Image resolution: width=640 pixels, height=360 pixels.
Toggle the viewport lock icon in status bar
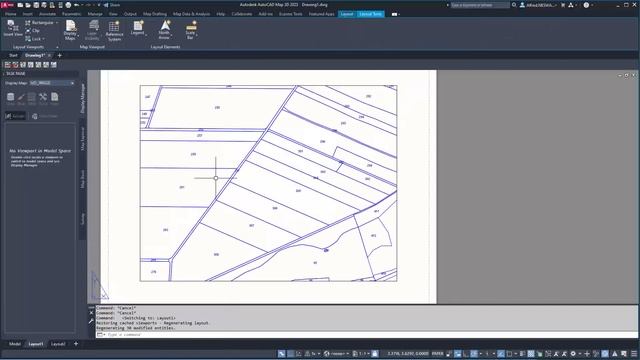pos(375,353)
